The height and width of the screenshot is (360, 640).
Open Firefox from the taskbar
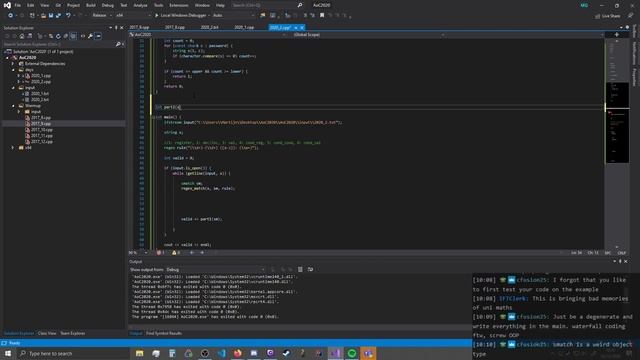tap(238, 353)
